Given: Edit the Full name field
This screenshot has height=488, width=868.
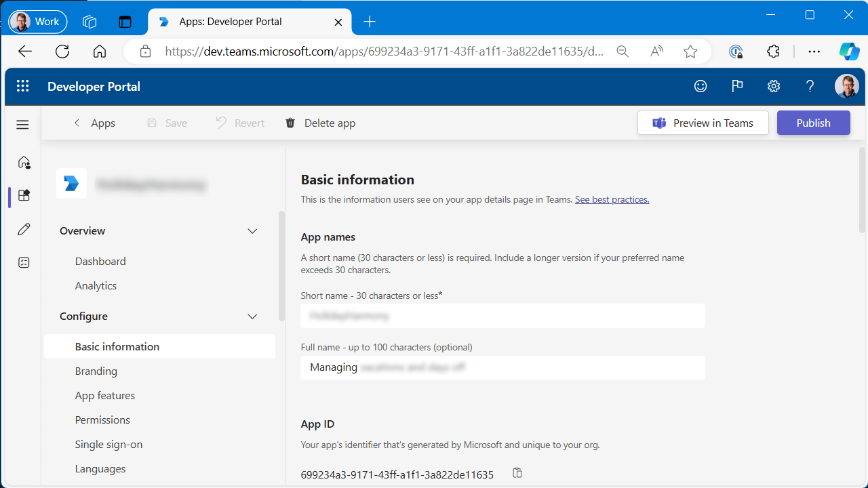Looking at the screenshot, I should point(502,367).
